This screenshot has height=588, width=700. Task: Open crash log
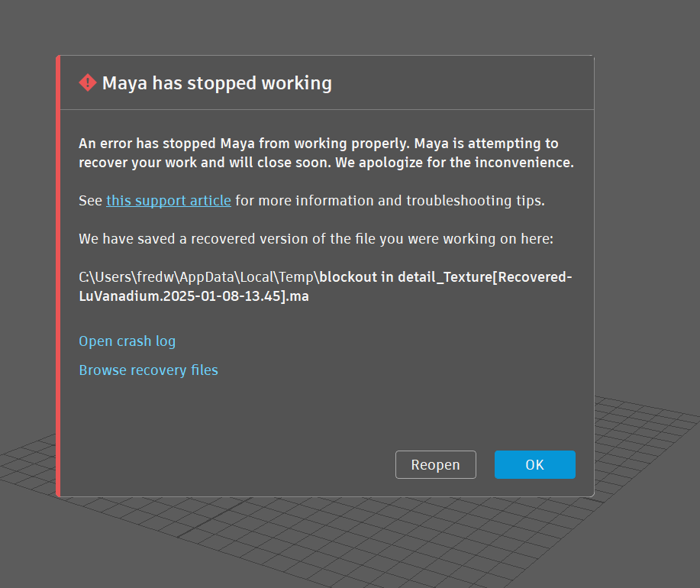127,341
